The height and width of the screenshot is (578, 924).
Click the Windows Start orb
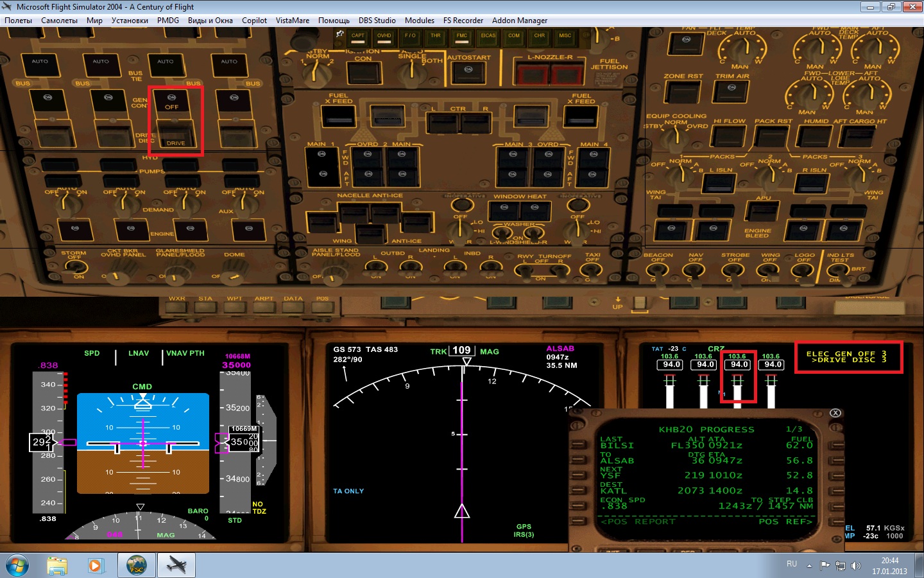(17, 565)
